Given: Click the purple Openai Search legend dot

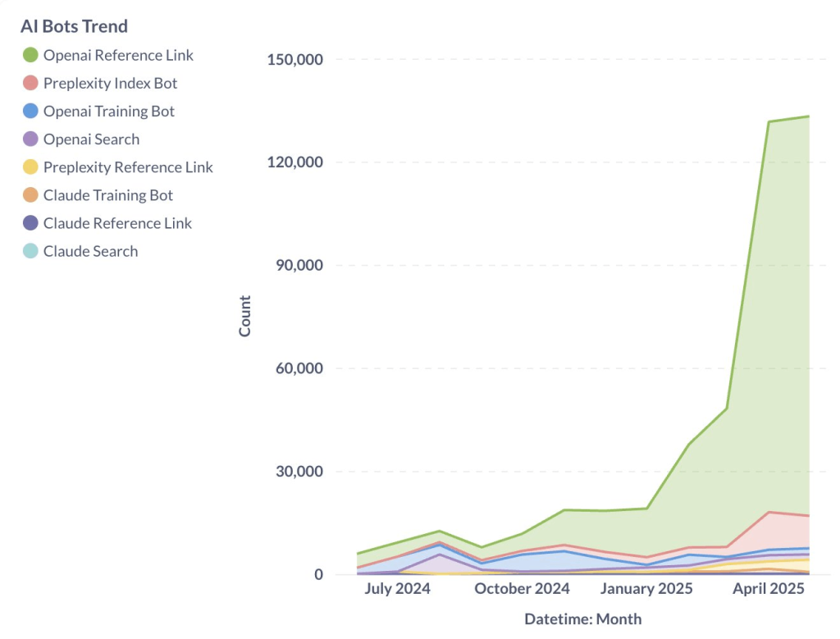Looking at the screenshot, I should click(x=30, y=139).
